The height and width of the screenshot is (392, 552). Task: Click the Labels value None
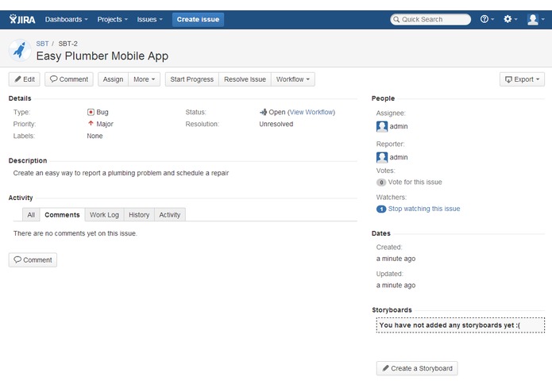(95, 136)
